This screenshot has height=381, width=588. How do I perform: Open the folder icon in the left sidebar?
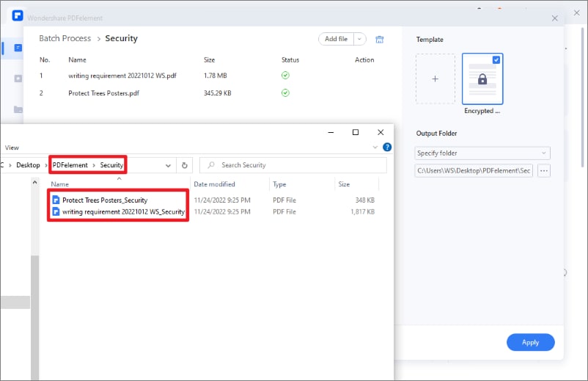pos(18,109)
